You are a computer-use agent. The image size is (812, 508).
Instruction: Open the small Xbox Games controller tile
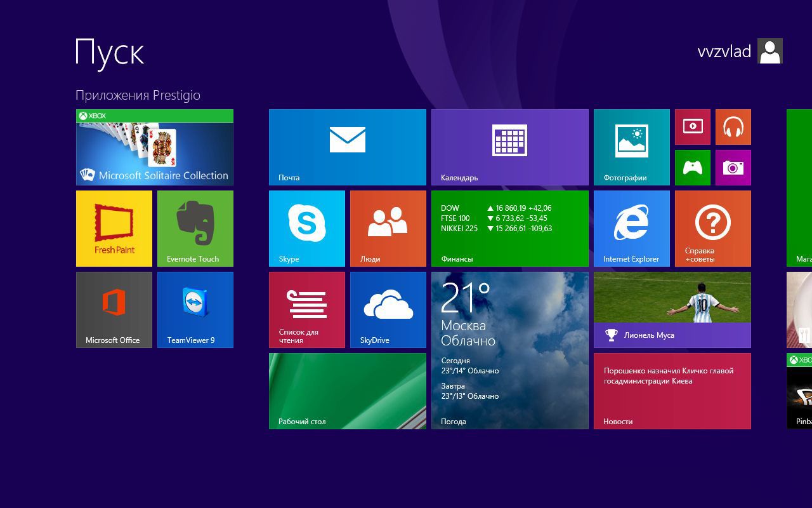pos(693,168)
